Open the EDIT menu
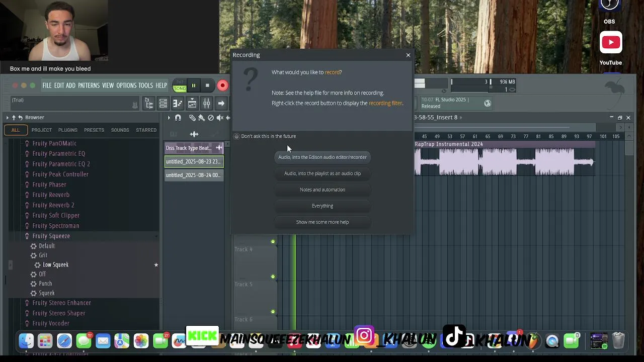This screenshot has height=362, width=644. [59, 85]
